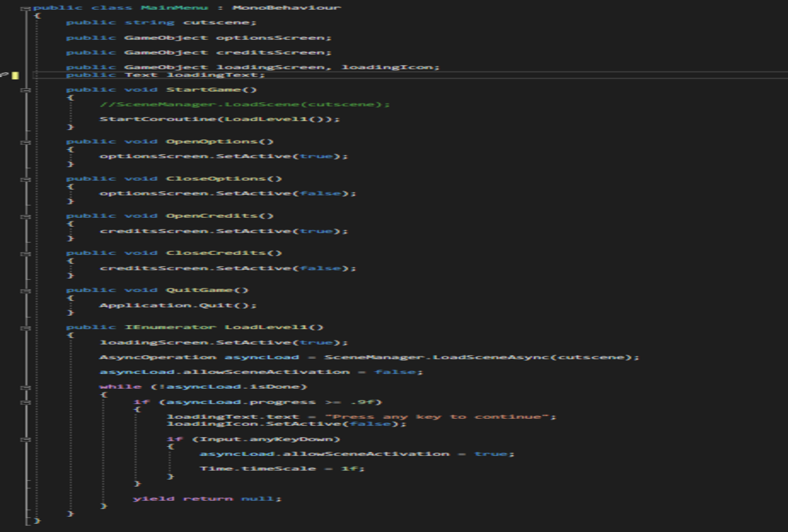Collapse the while loop block
788x532 pixels.
click(x=27, y=387)
